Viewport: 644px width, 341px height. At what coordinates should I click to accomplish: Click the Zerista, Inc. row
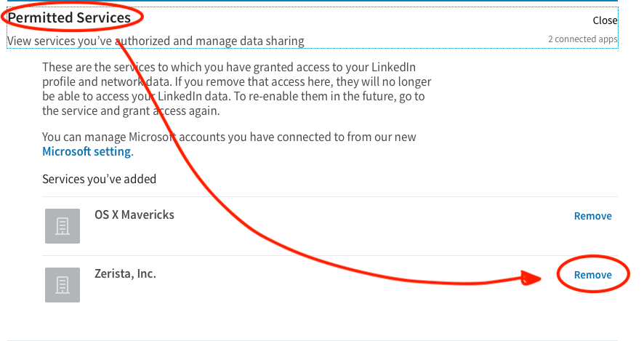(x=330, y=285)
